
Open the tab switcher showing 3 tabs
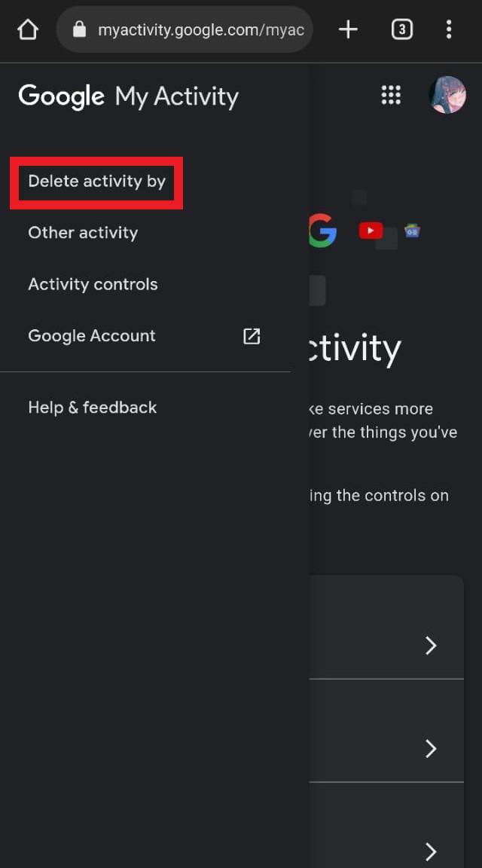[x=402, y=29]
